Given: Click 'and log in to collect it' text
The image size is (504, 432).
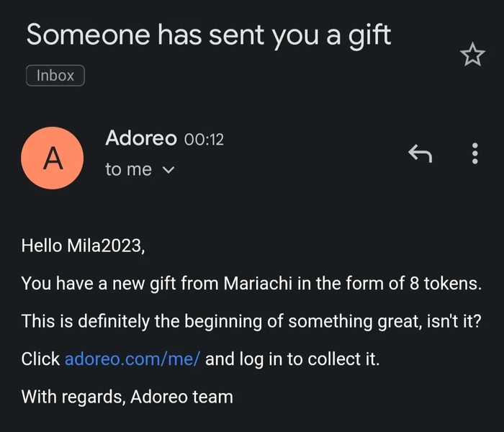Looking at the screenshot, I should coord(292,359).
